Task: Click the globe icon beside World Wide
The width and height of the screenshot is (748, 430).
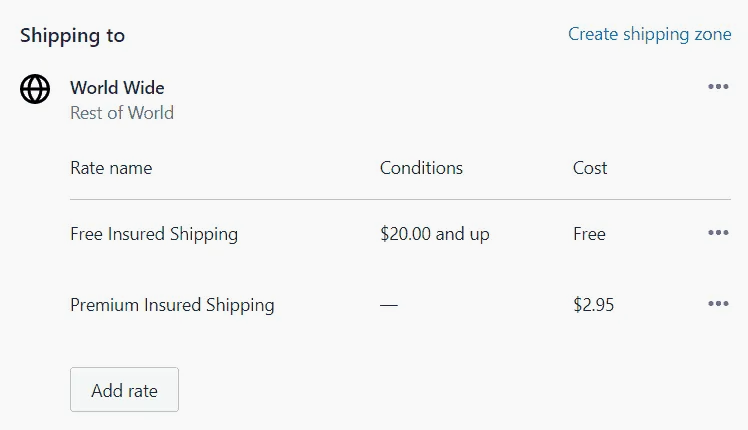Action: 35,89
